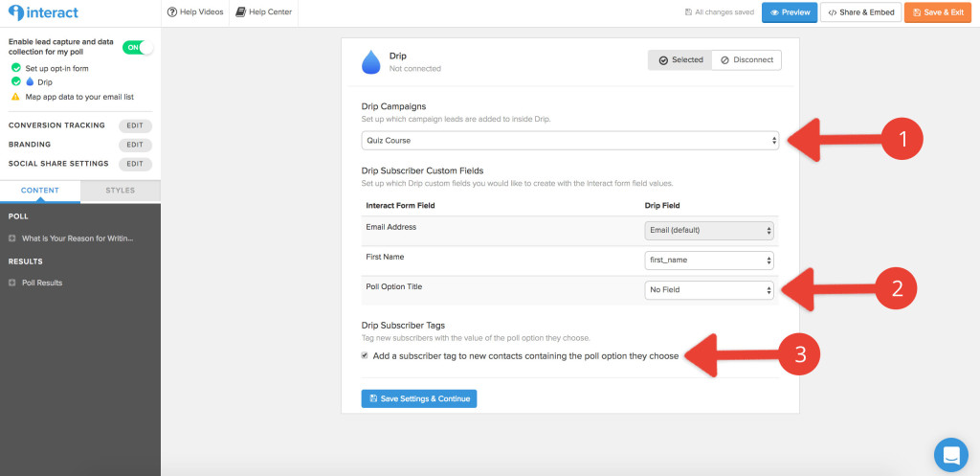Toggle lead capture ON switch
Viewport: 980px width, 476px height.
[x=138, y=47]
